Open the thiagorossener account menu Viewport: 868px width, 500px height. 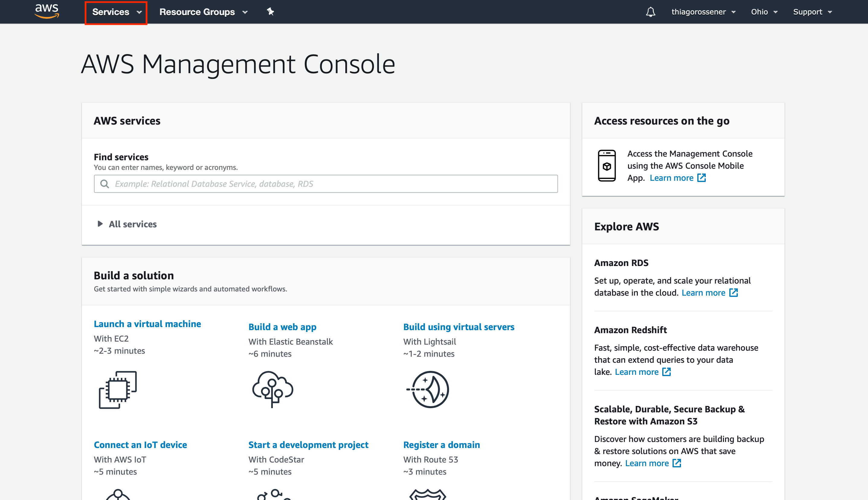click(703, 12)
